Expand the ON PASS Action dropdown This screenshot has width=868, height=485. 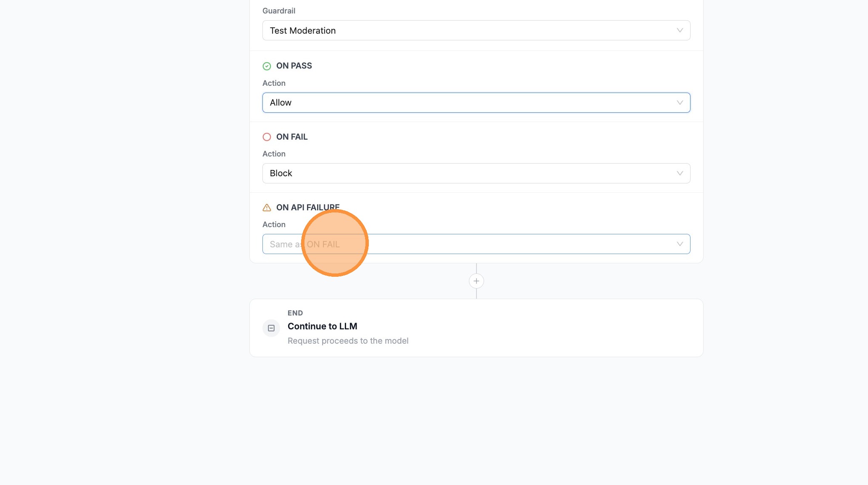click(476, 102)
